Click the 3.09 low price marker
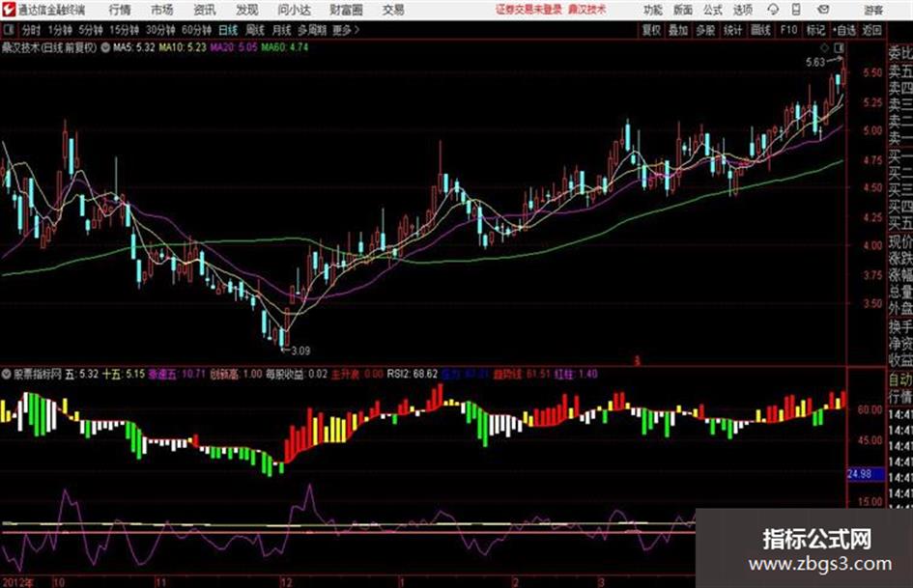Screen dimensions: 913x588 pyautogui.click(x=300, y=350)
